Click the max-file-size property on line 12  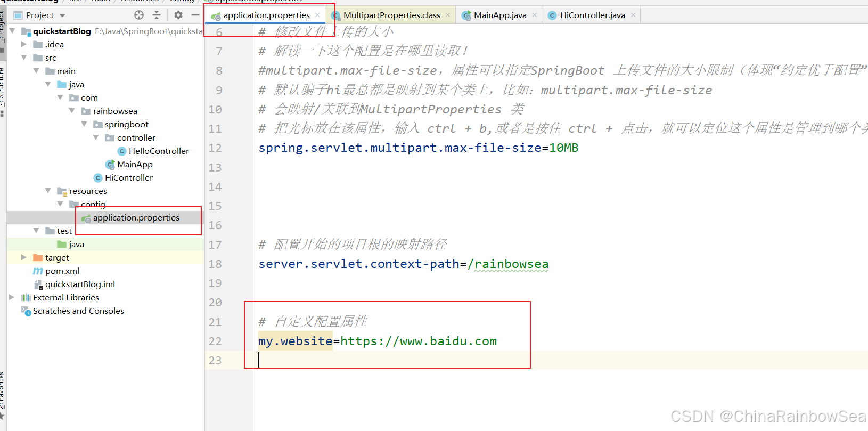pyautogui.click(x=400, y=148)
